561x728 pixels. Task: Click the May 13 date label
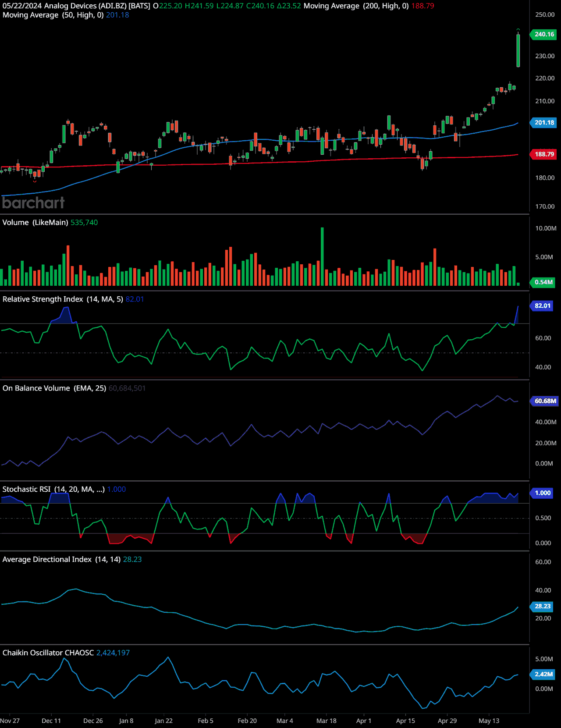click(489, 721)
